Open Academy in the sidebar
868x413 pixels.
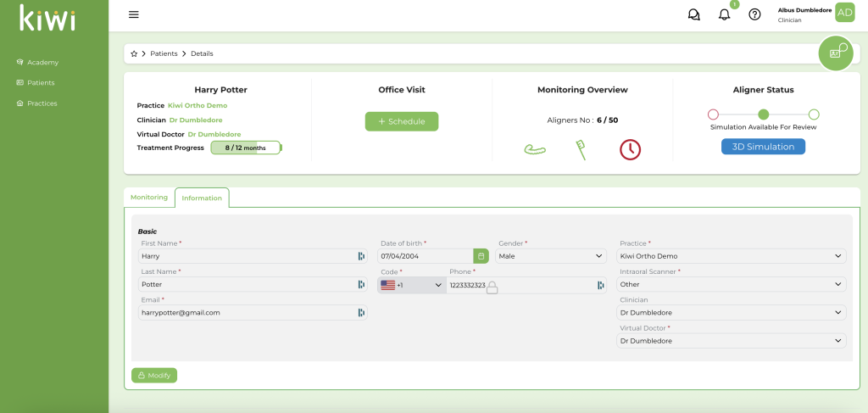(x=42, y=62)
